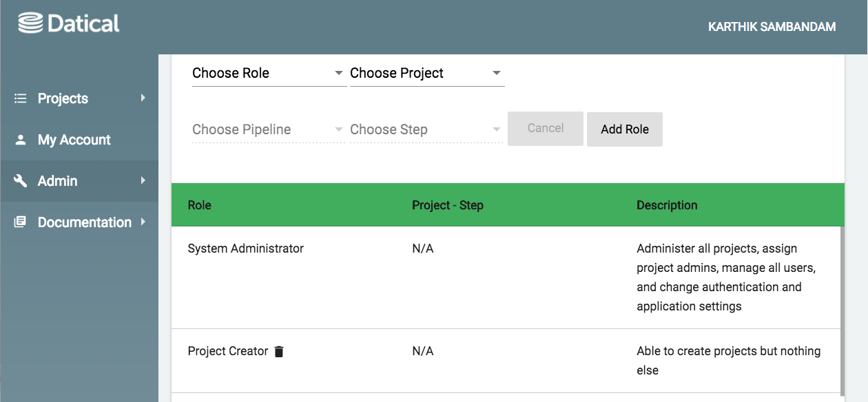Click the Documentation book icon
This screenshot has height=402, width=868.
20,222
